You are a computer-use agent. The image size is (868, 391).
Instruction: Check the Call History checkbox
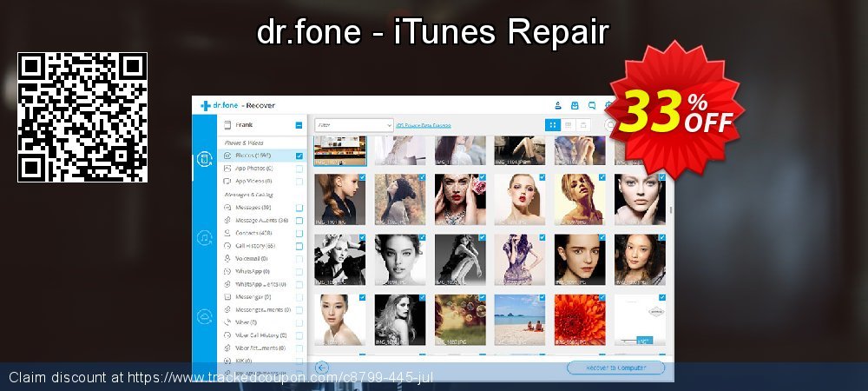click(x=299, y=246)
